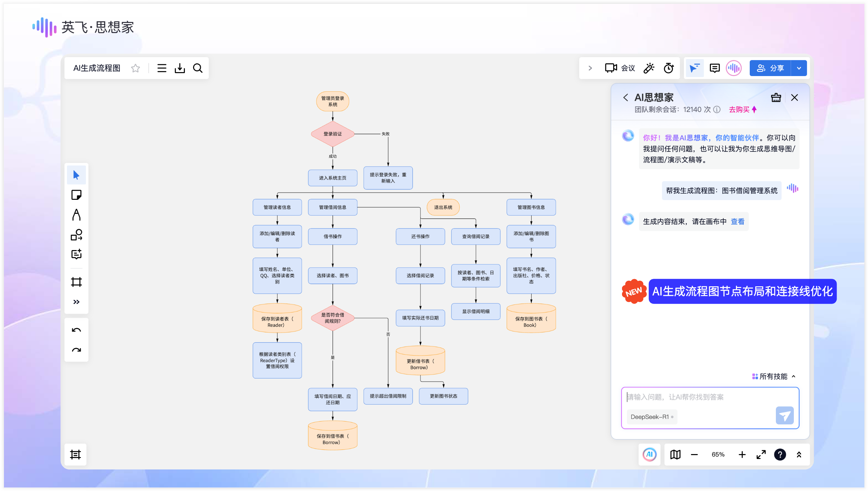Image resolution: width=868 pixels, height=491 pixels.
Task: Select the 是否符合借阅规则? diamond
Action: pyautogui.click(x=332, y=318)
